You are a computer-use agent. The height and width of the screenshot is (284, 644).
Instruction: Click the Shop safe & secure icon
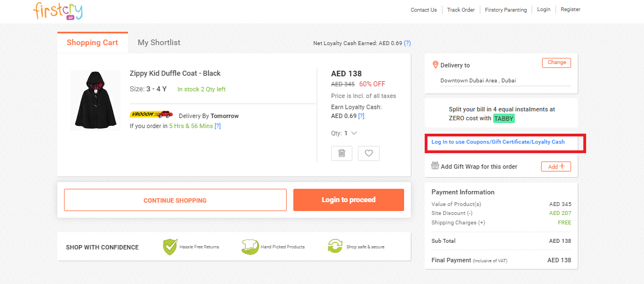(x=335, y=247)
